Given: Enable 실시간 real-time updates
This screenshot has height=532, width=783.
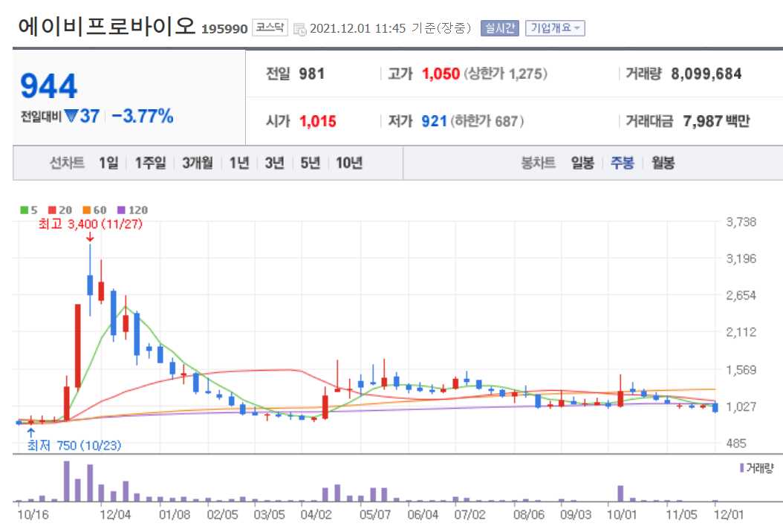Looking at the screenshot, I should click(499, 28).
